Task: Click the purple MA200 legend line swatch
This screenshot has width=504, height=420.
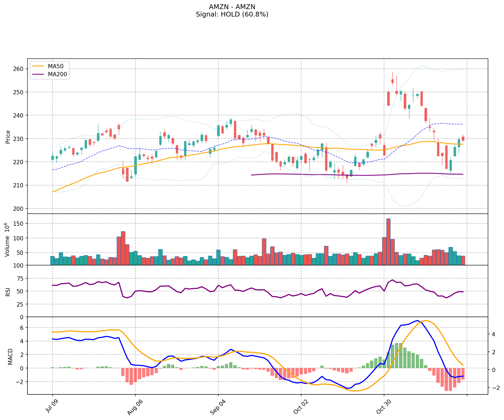Action: (38, 74)
